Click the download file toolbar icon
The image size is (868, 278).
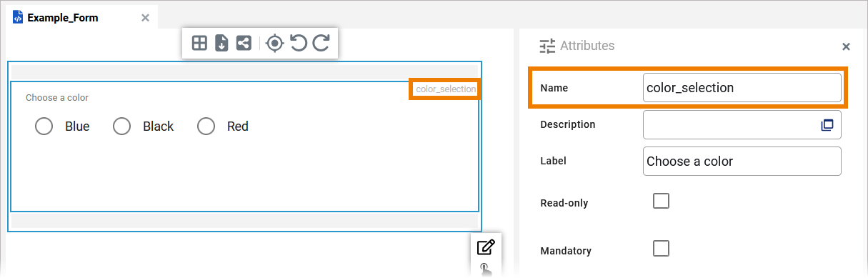click(221, 44)
